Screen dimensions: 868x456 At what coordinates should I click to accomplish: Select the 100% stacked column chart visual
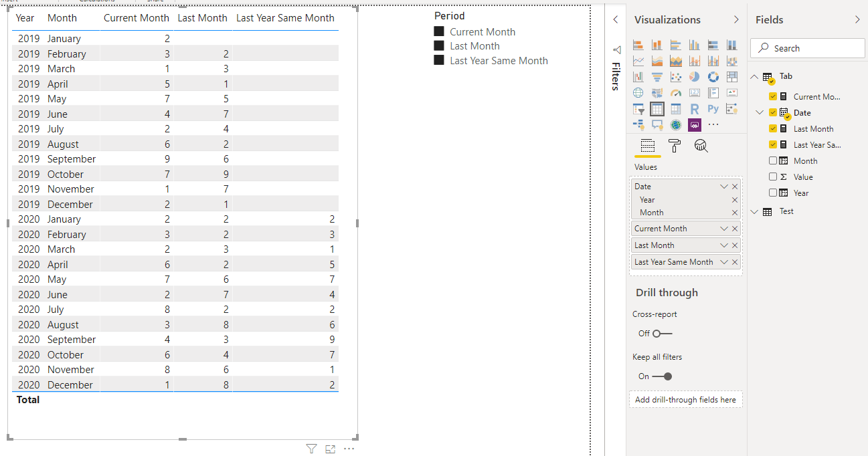(x=732, y=45)
